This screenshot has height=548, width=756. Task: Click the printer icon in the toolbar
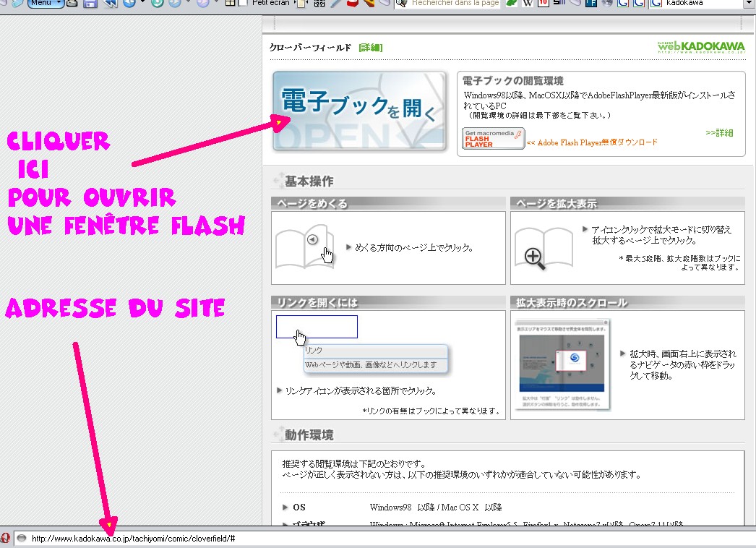72,4
